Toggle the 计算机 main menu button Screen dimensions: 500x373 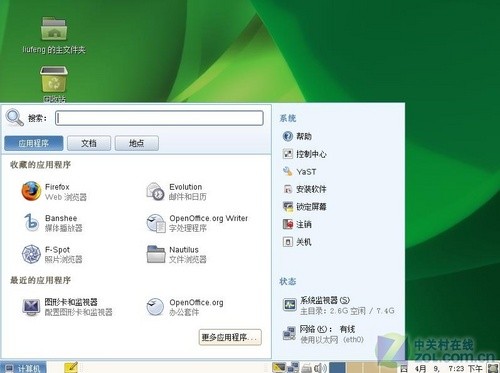coord(23,368)
